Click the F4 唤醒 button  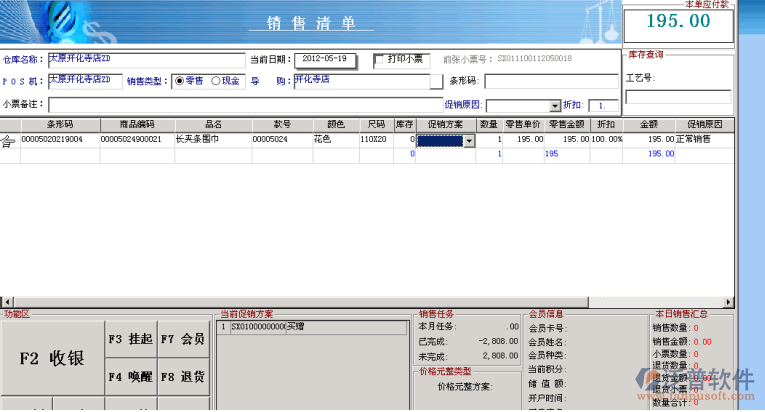pos(129,377)
